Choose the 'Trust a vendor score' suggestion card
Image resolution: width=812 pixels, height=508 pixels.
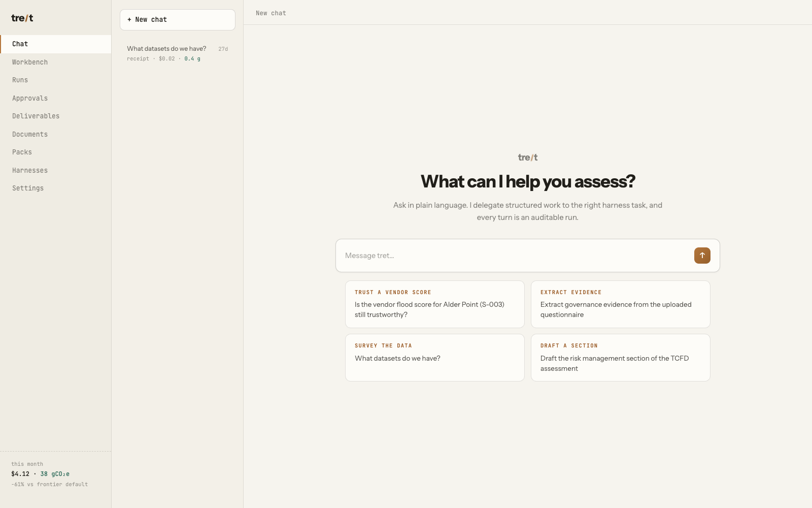point(435,304)
